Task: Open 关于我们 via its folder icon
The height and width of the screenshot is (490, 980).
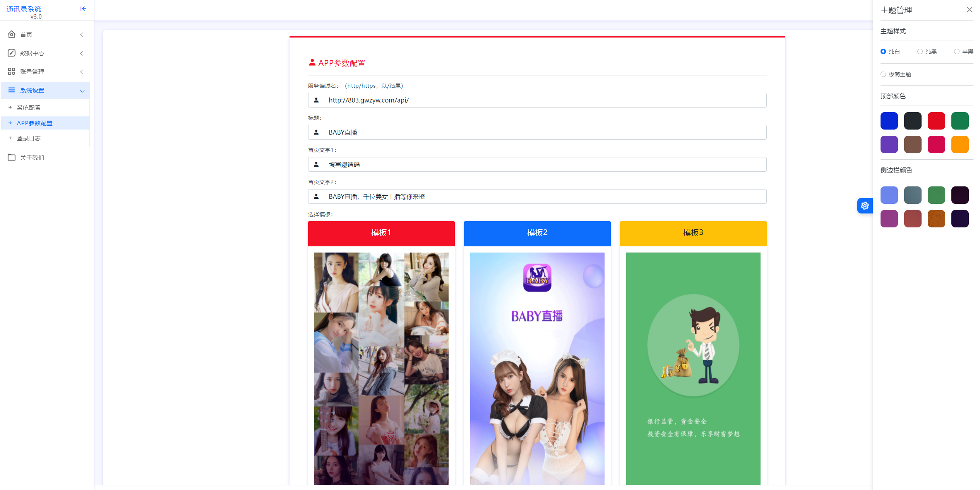Action: coord(11,157)
